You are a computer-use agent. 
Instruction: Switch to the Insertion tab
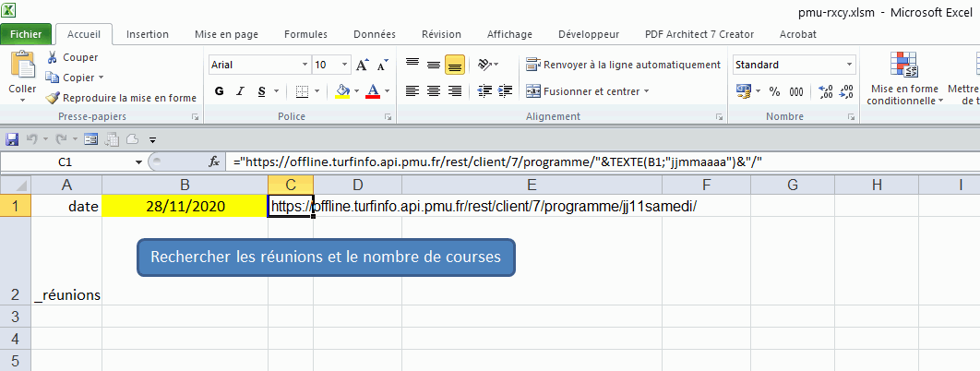click(148, 34)
